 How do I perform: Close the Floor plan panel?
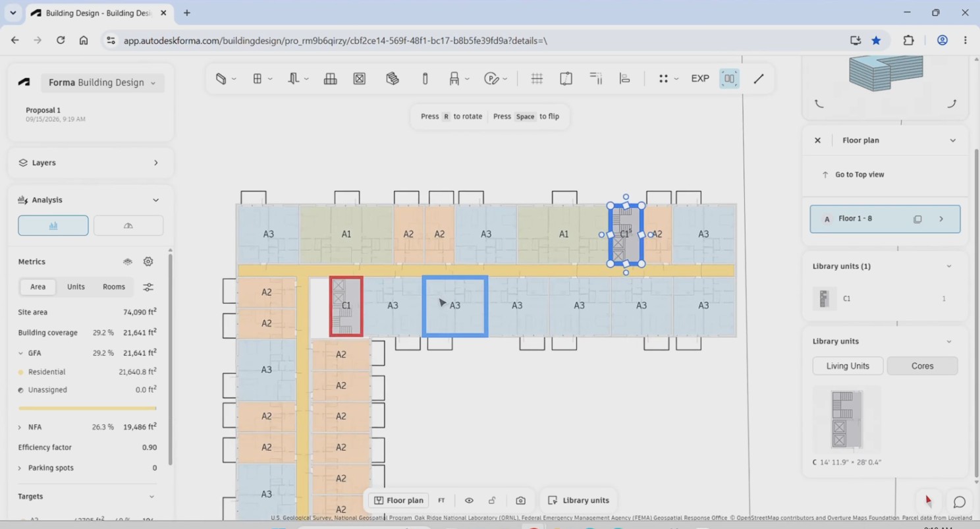[x=817, y=140]
